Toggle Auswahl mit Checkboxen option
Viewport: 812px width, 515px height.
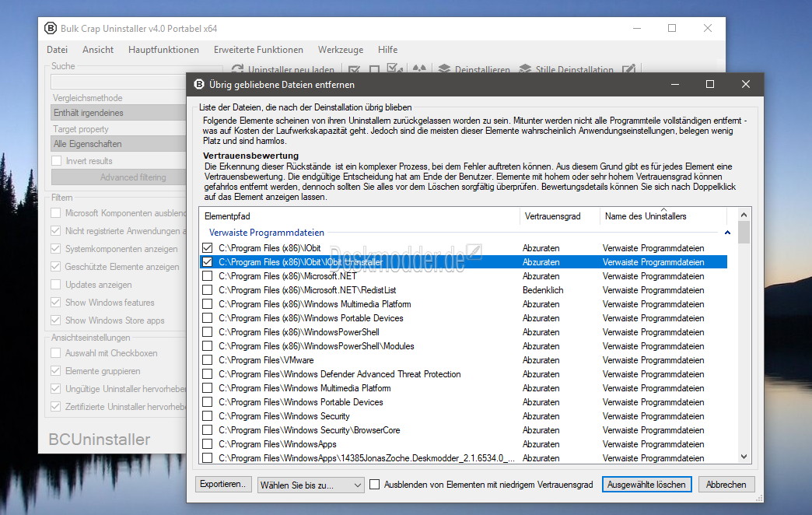pyautogui.click(x=55, y=353)
